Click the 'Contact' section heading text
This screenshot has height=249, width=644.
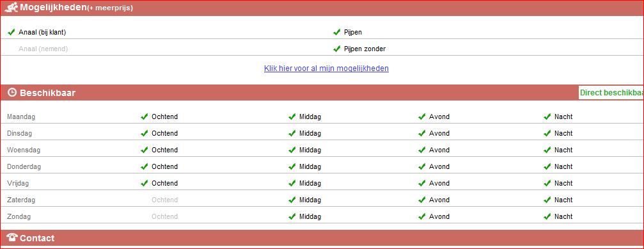coord(37,238)
